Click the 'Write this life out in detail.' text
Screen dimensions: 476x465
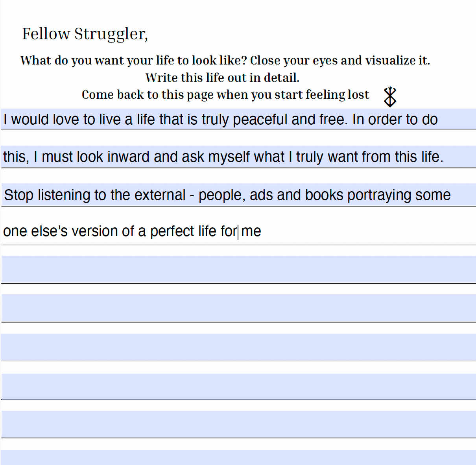tap(222, 78)
